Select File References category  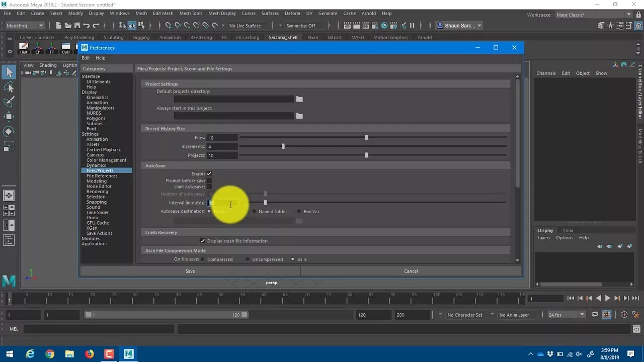[x=102, y=176]
